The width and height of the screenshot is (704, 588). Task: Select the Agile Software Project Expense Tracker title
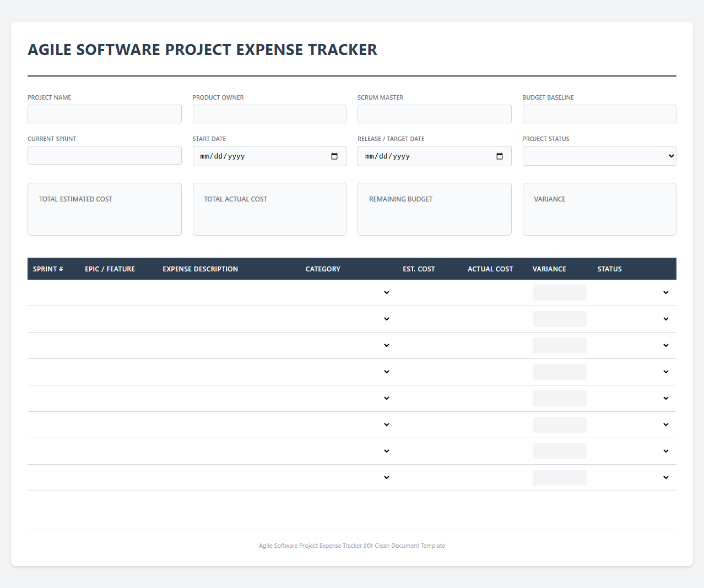click(203, 50)
